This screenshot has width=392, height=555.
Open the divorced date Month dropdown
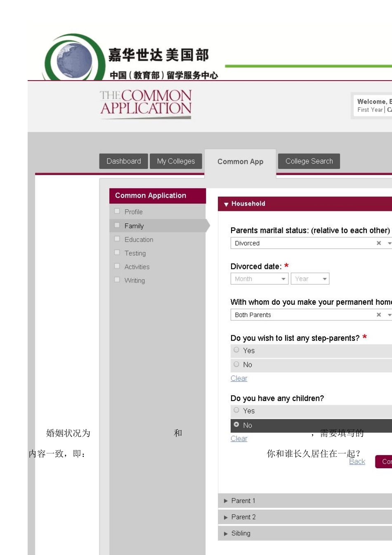260,279
